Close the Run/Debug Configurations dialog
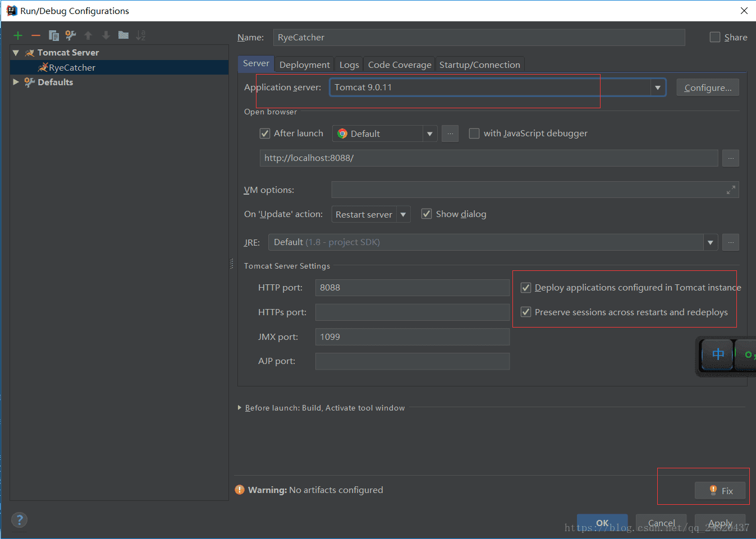Screen dimensions: 756x539 [x=744, y=11]
